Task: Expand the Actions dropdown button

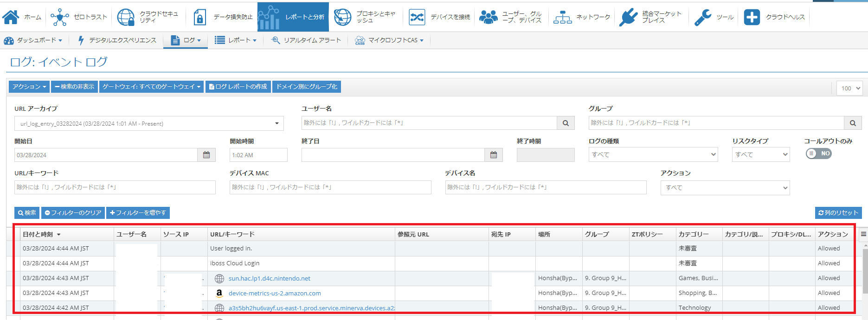Action: (x=29, y=87)
